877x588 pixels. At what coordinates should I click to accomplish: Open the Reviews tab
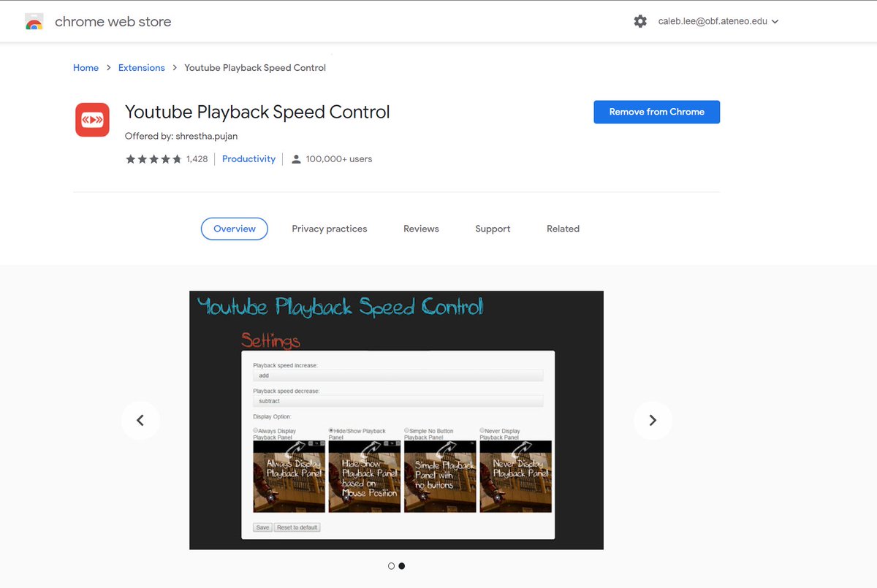(421, 229)
